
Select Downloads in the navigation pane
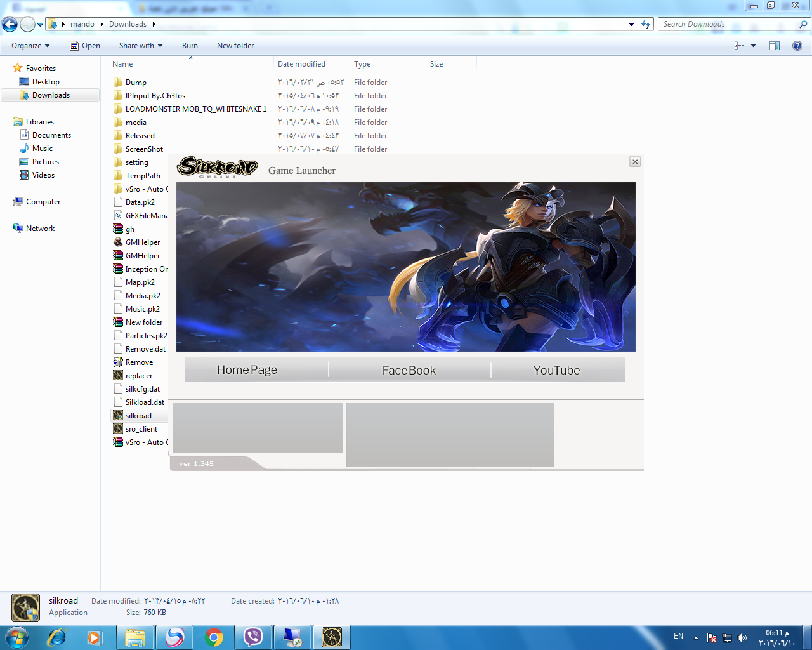tap(50, 95)
